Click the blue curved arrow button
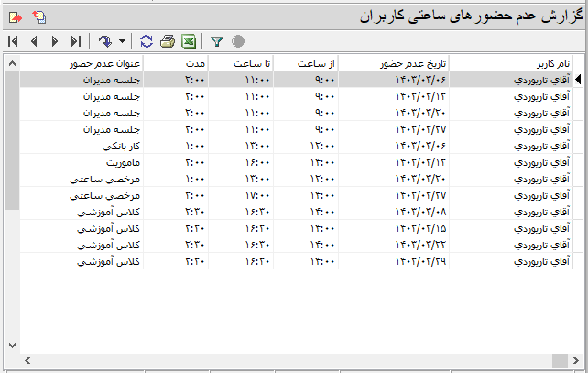588x373 pixels. pos(104,41)
